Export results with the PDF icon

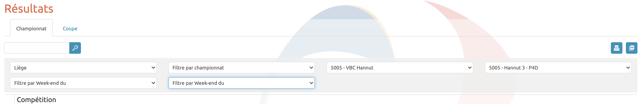click(x=631, y=48)
